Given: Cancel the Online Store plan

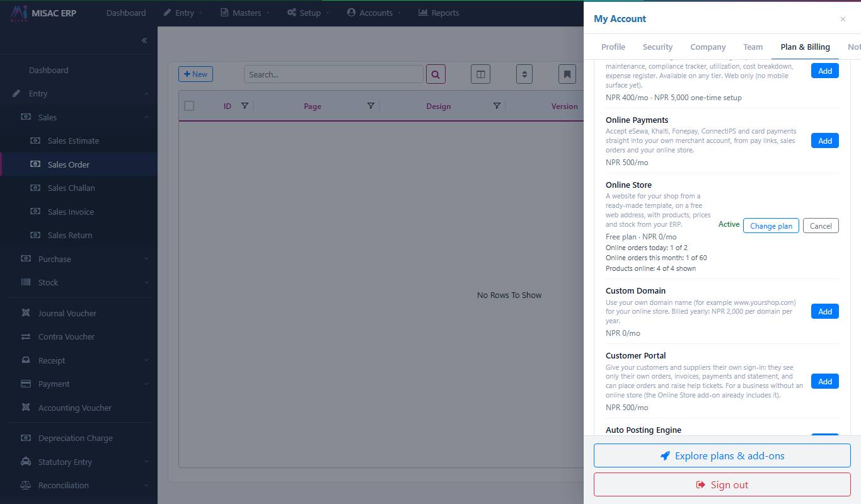Looking at the screenshot, I should click(821, 226).
